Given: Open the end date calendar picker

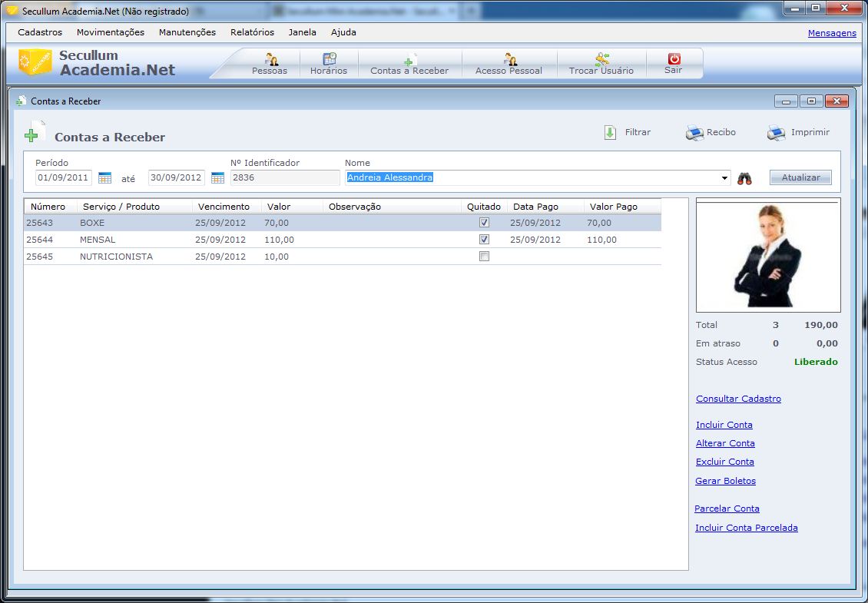Looking at the screenshot, I should tap(217, 178).
